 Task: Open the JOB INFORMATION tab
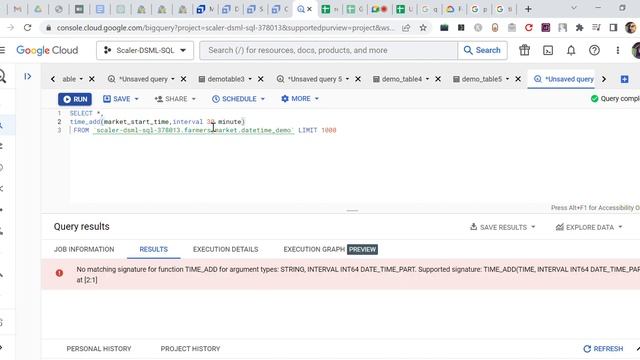(84, 249)
